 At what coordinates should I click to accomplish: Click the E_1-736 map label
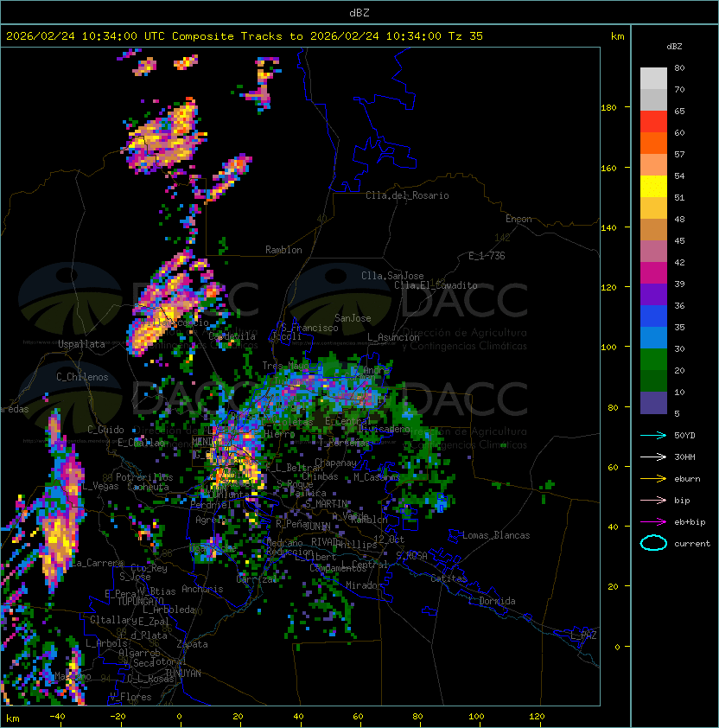pos(487,256)
